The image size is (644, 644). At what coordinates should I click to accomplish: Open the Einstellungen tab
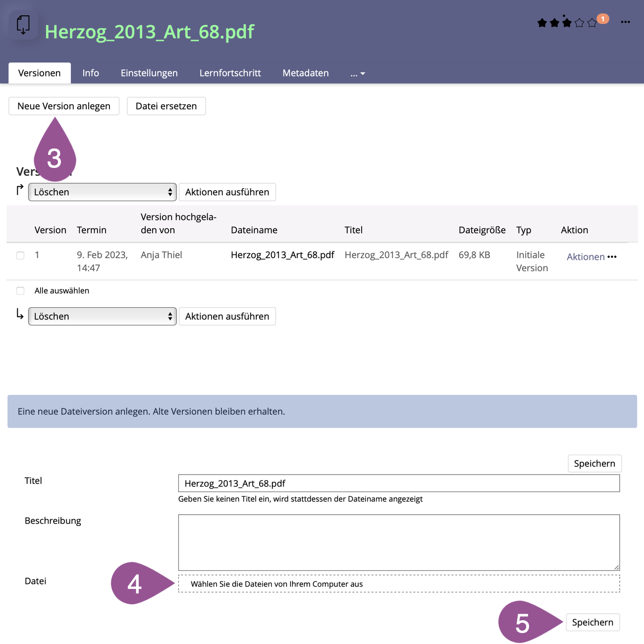point(149,73)
